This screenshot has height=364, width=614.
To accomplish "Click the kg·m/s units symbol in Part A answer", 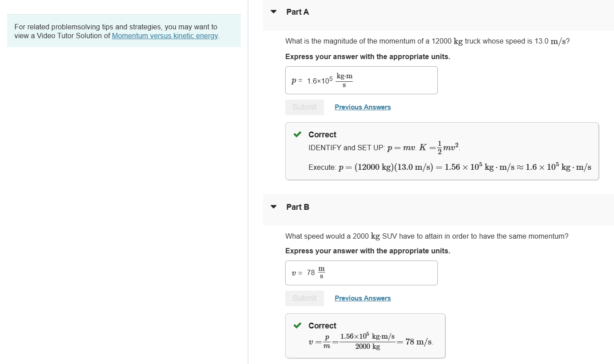I will pyautogui.click(x=345, y=80).
